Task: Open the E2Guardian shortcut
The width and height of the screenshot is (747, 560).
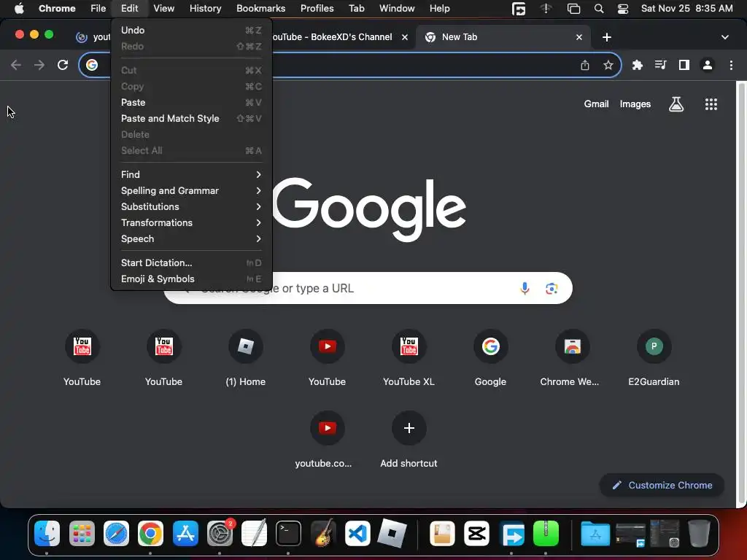Action: (x=654, y=357)
